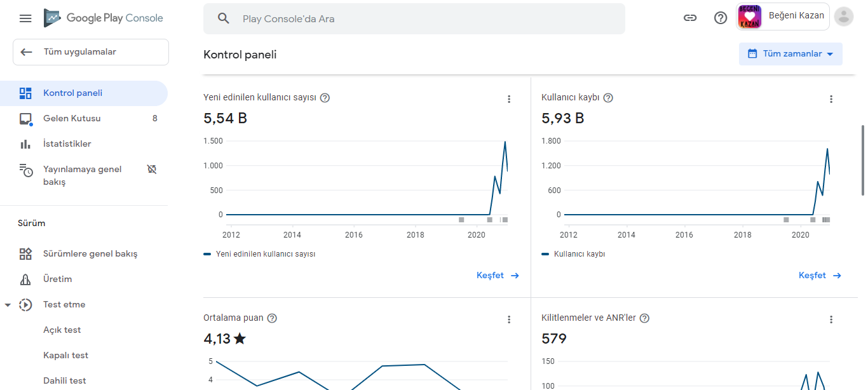This screenshot has width=868, height=390.
Task: Open the user account avatar
Action: 844,17
